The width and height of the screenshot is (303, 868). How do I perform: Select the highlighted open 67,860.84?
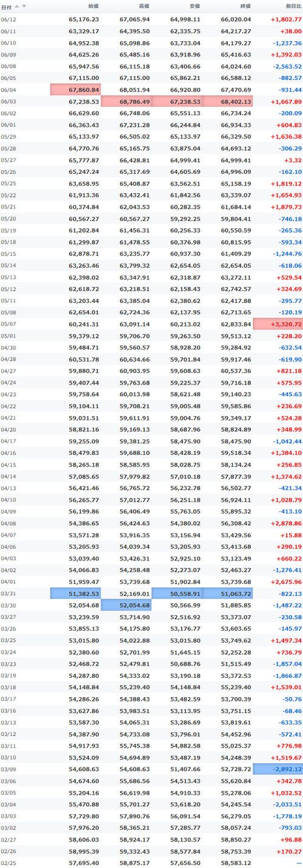coord(75,90)
